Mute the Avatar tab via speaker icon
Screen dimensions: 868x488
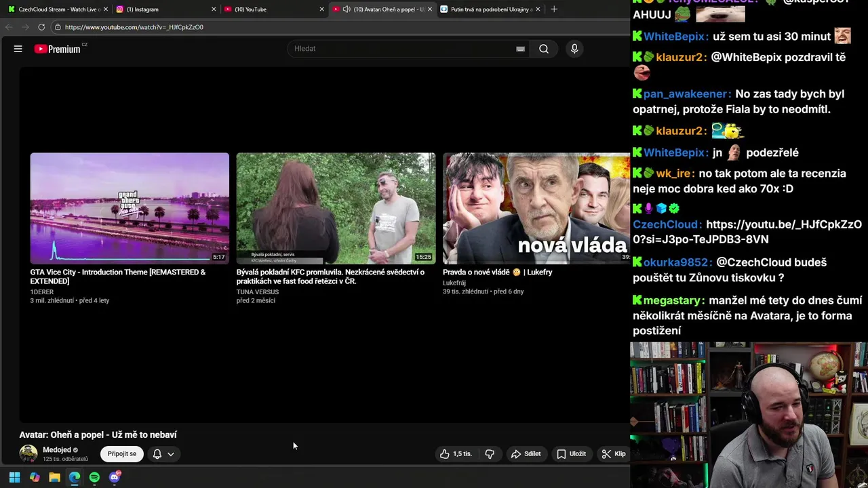pos(347,9)
